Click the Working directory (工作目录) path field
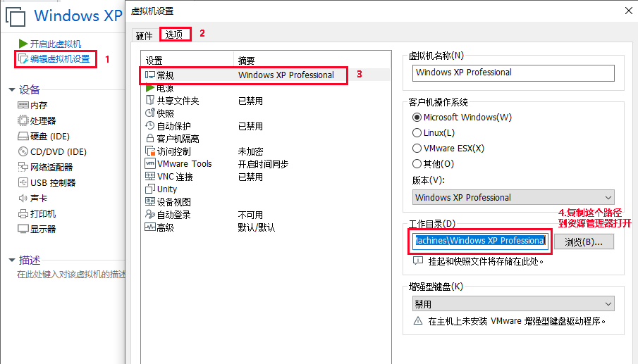 (x=479, y=241)
